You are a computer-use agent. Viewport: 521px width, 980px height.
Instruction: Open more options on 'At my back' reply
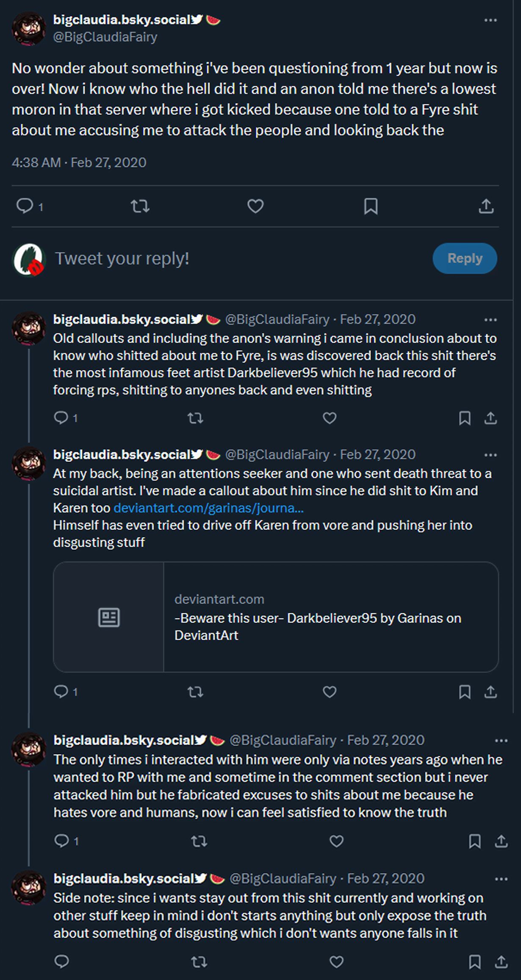point(491,455)
